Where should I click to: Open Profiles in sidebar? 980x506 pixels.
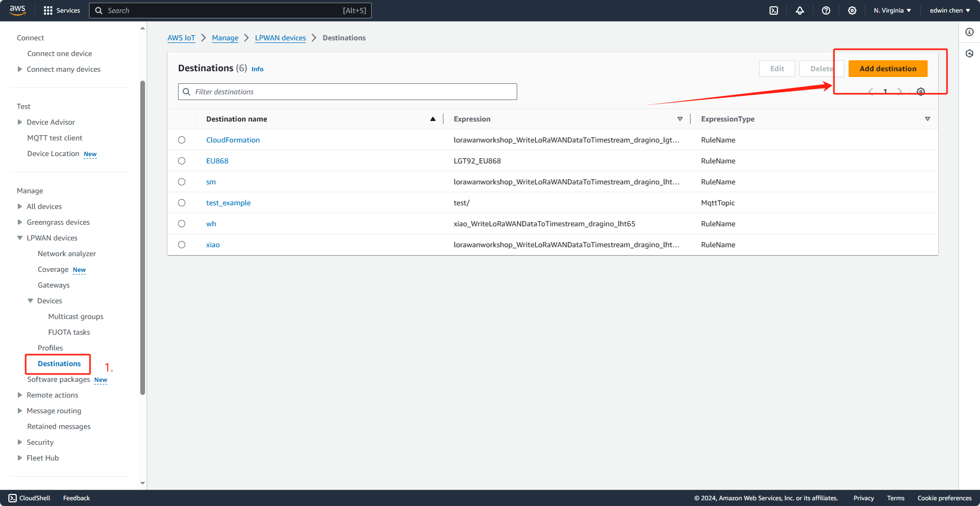50,348
